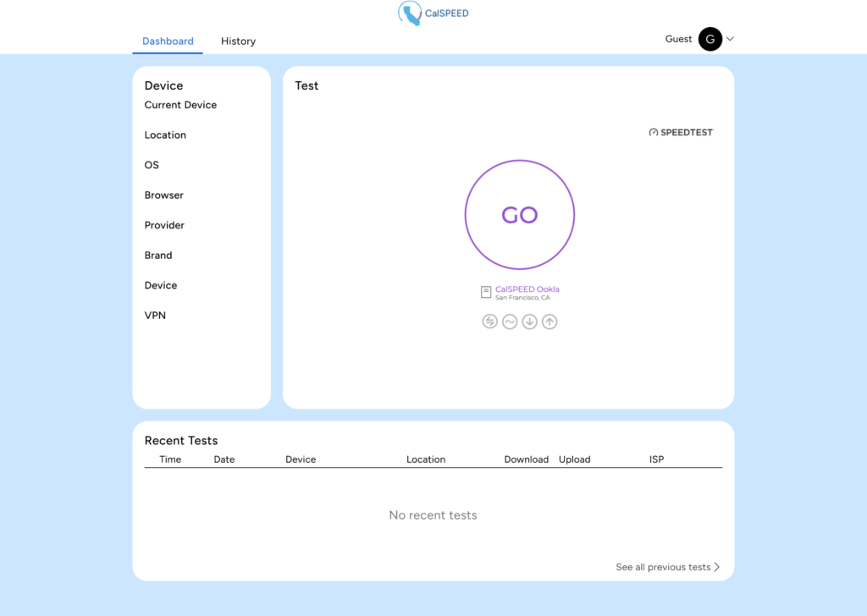Open the History tab

tap(238, 41)
